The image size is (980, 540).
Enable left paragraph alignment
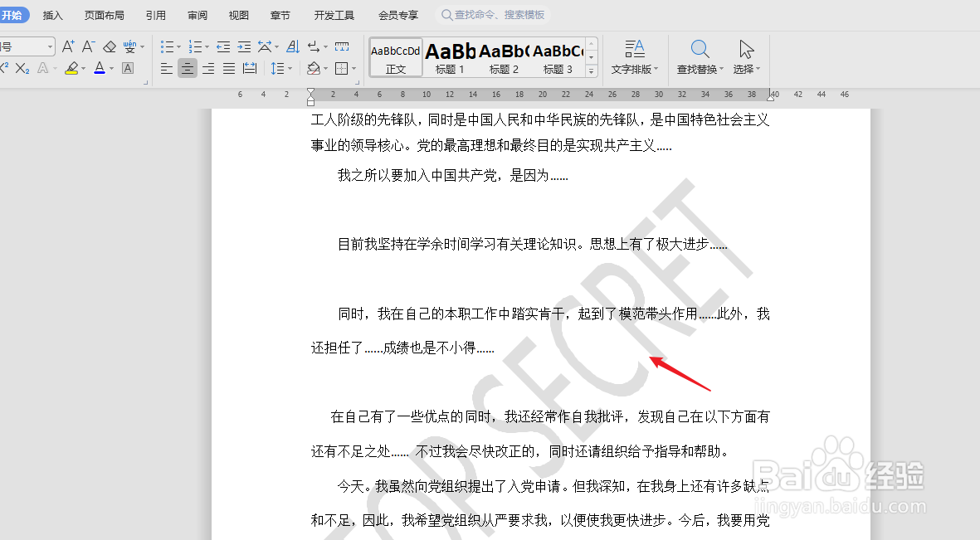pyautogui.click(x=166, y=67)
